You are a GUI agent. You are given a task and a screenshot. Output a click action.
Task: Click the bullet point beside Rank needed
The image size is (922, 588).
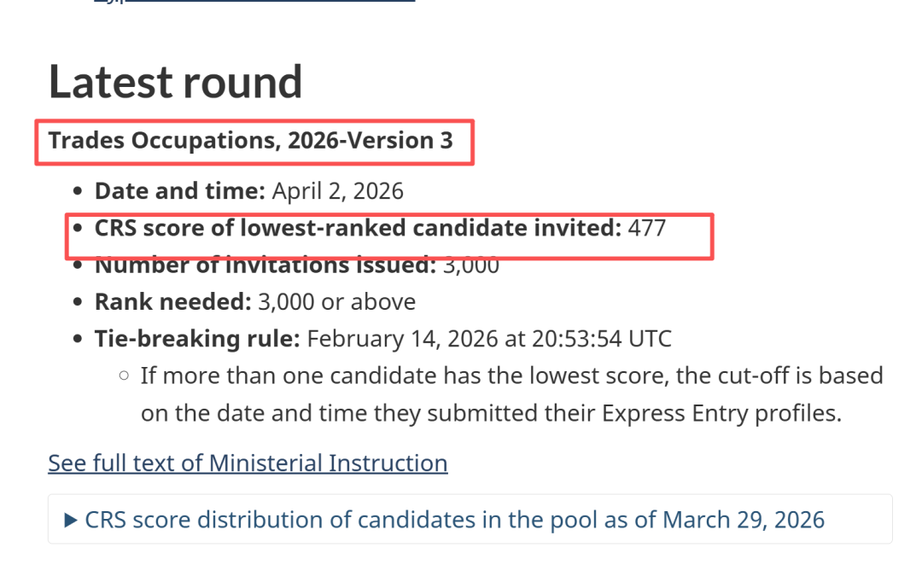[78, 302]
